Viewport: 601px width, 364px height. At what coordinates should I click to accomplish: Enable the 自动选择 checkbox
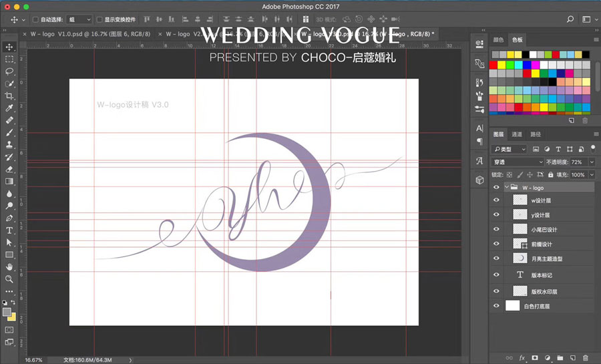point(35,20)
